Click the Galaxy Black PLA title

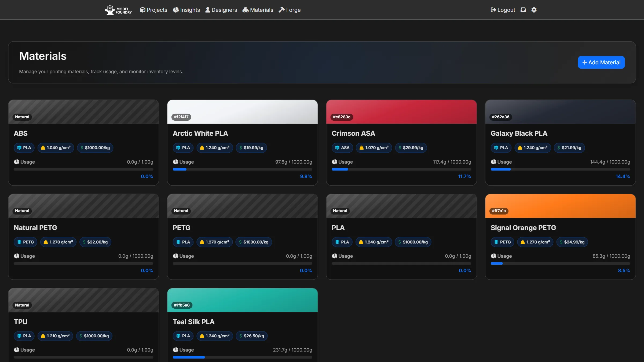point(519,133)
